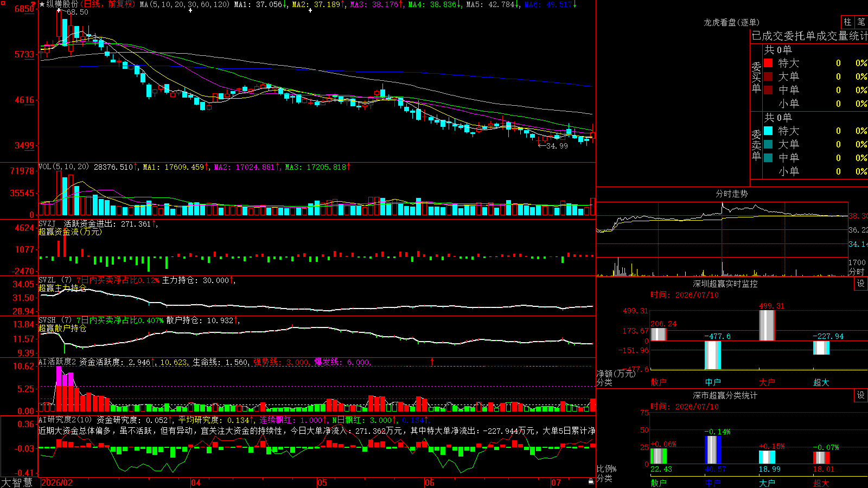
Task: Click the 龙虎看盘(逐单) panel title
Action: pyautogui.click(x=731, y=22)
